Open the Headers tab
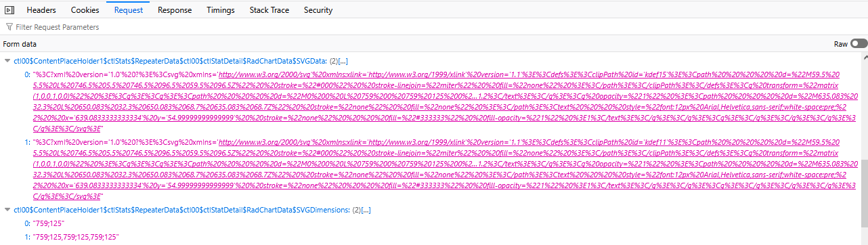The height and width of the screenshot is (245, 868). coord(41,10)
